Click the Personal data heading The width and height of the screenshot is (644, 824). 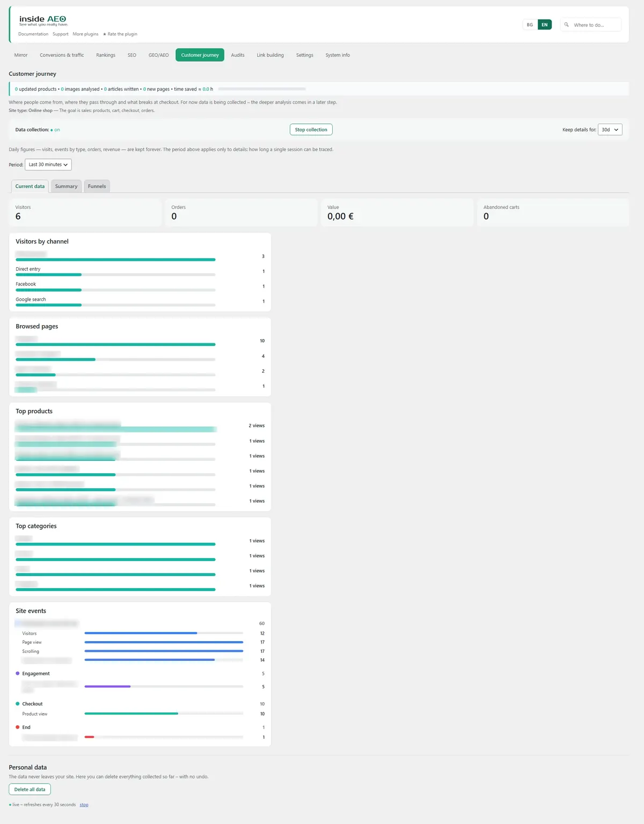27,767
